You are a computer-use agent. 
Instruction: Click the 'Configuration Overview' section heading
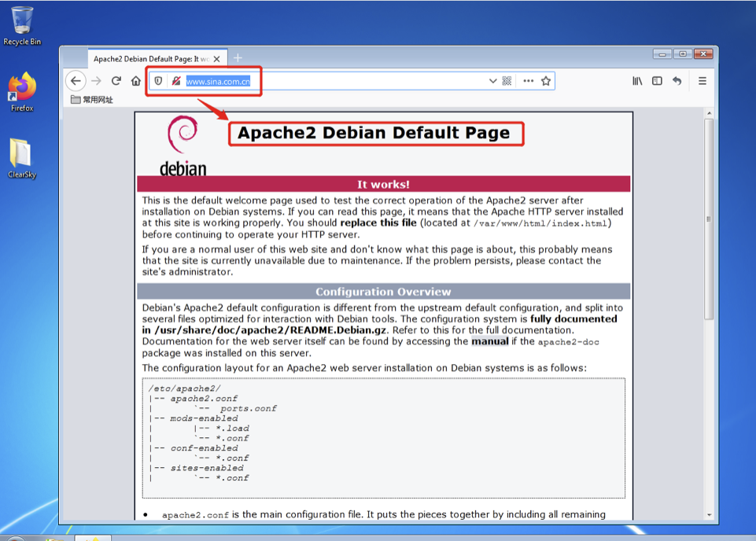point(383,292)
